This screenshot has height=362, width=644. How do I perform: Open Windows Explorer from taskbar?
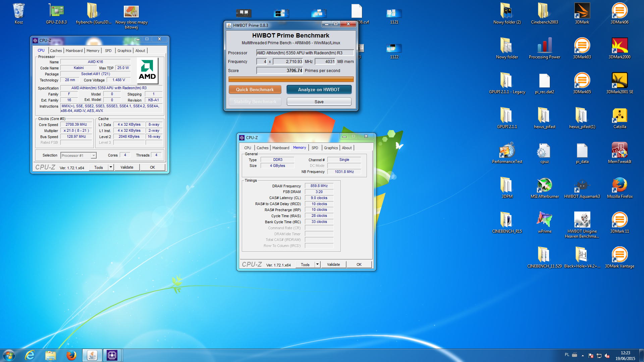point(51,355)
